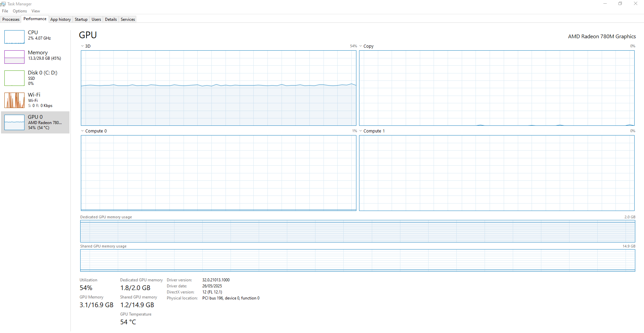
Task: Minimize the Task Manager window
Action: tap(605, 4)
